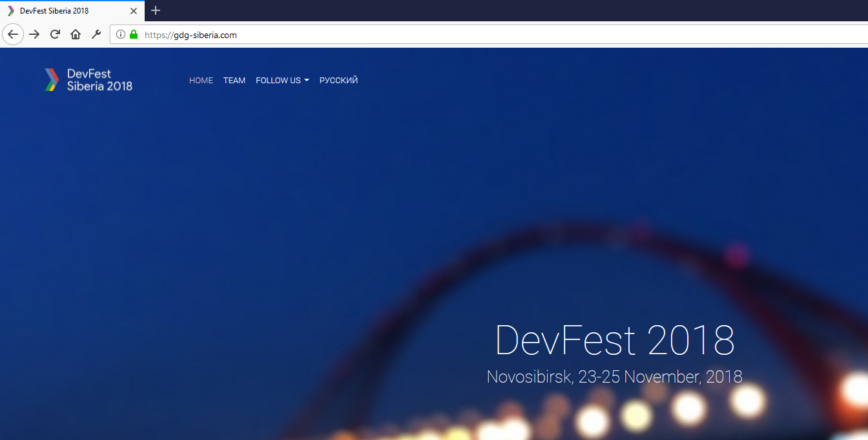Go forward with the forward arrow
Viewport: 868px width, 440px height.
coord(35,35)
